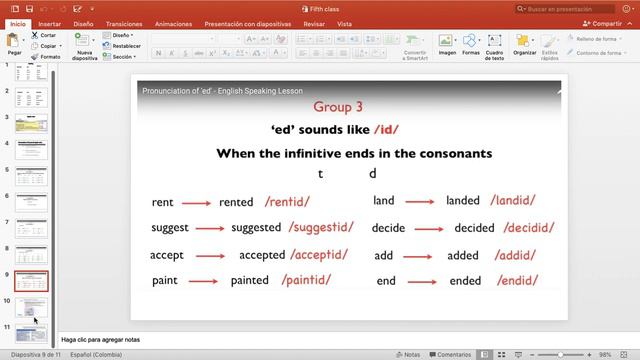Image resolution: width=640 pixels, height=360 pixels.
Task: Click the Redo icon in quick access toolbar
Action: [63, 9]
